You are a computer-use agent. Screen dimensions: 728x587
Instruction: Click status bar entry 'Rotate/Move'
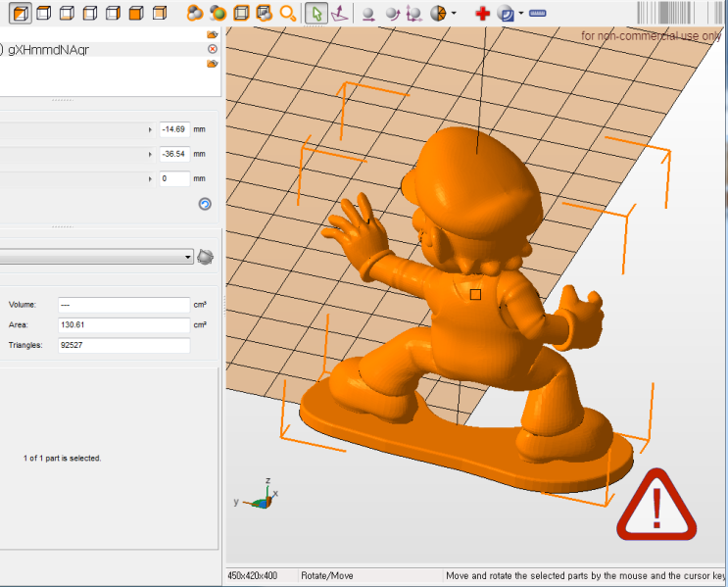pos(327,576)
